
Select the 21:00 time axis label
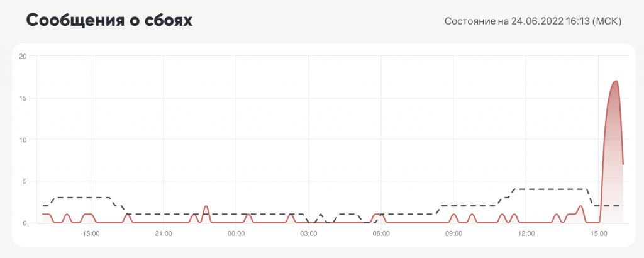coord(164,234)
